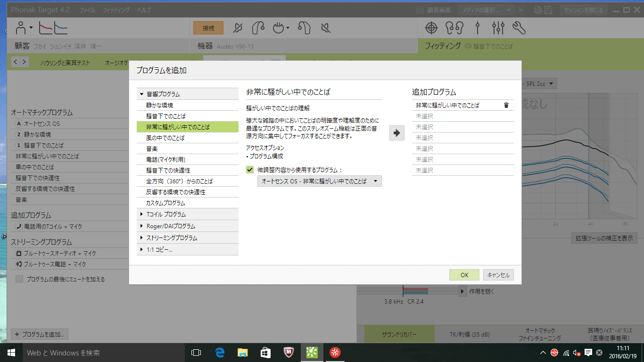Open the SPL 2cc graph type dropdown
Screen dimensions: 644x362
[x=539, y=83]
